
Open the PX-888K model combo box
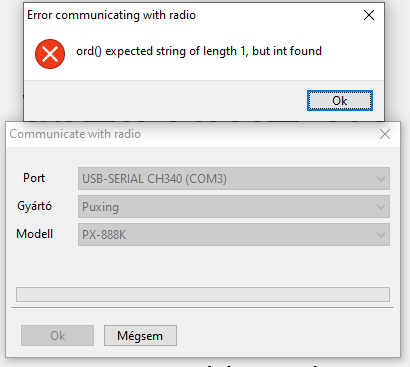pos(234,235)
